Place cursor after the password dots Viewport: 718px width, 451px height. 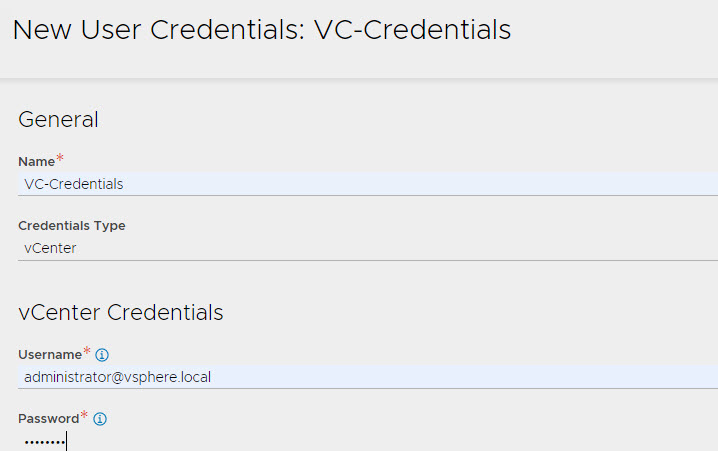(x=66, y=441)
